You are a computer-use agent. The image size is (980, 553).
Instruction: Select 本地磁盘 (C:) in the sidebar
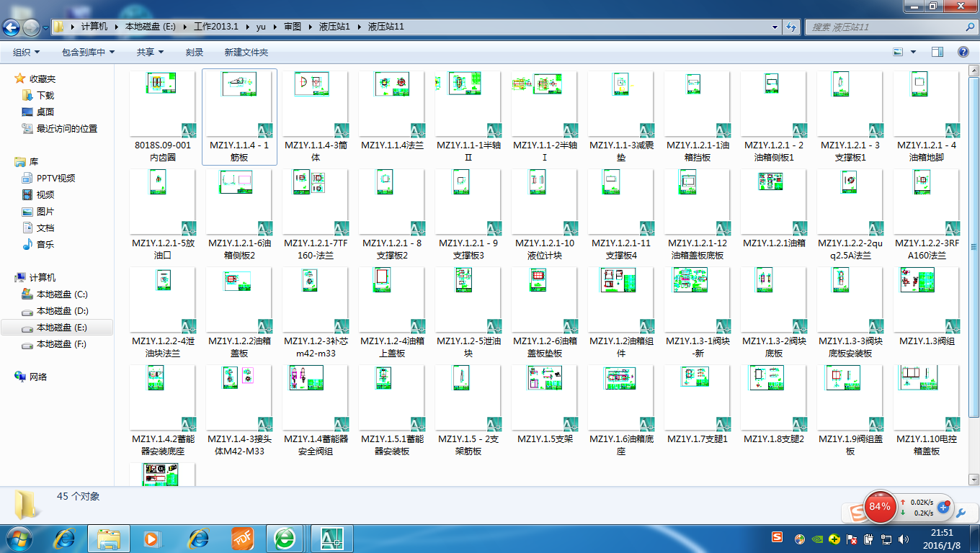62,294
